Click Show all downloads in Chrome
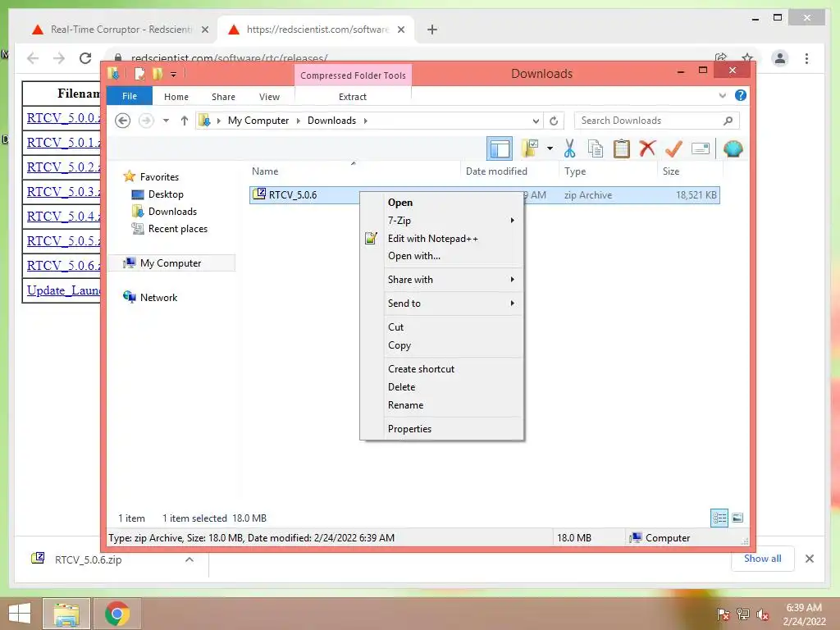The height and width of the screenshot is (630, 840). [x=762, y=559]
